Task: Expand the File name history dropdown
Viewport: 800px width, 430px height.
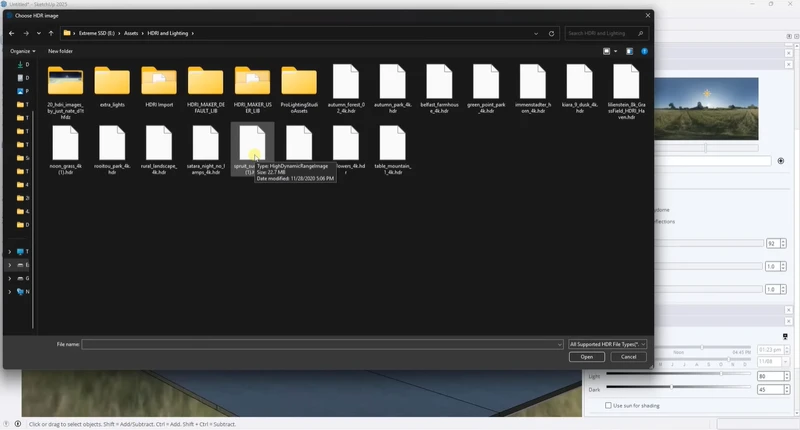Action: 559,343
